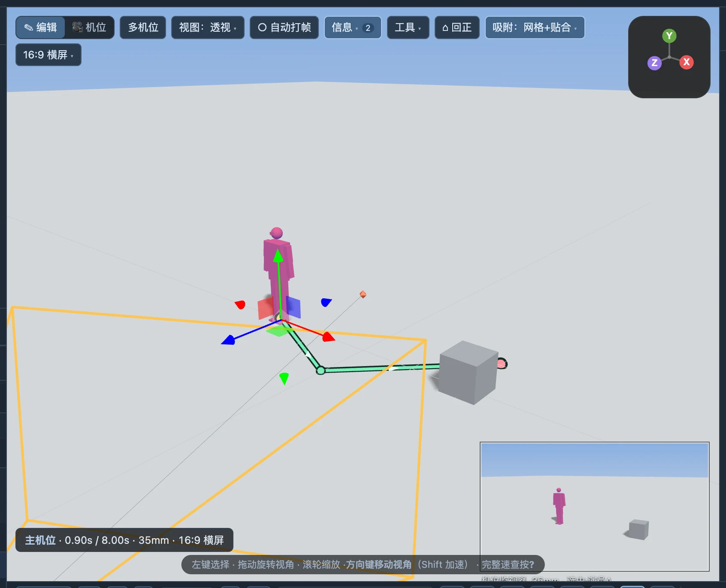Expand the 16:9 横屏 aspect ratio dropdown
Screen dimensions: 726x588
pyautogui.click(x=48, y=55)
